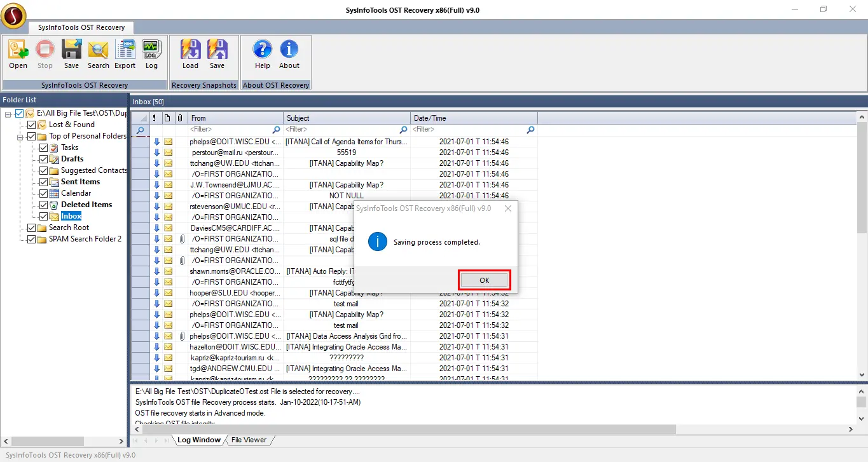Uncheck the Drafts folder checkbox
Image resolution: width=868 pixels, height=462 pixels.
click(43, 159)
